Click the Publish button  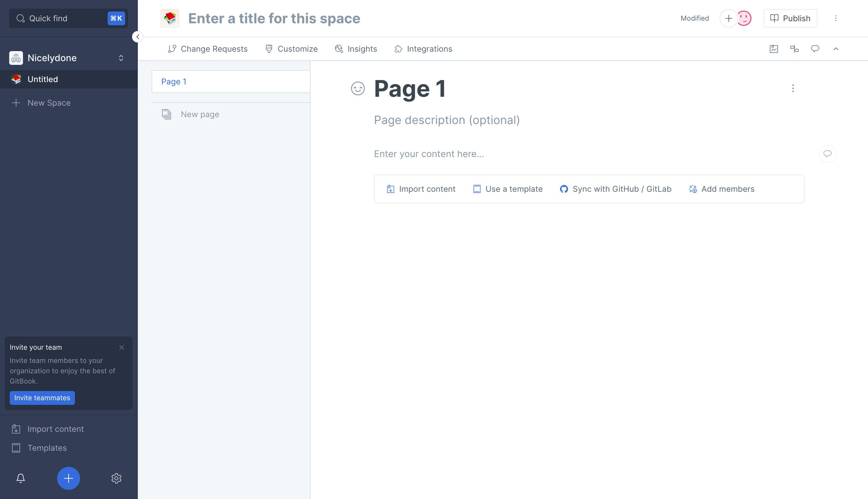pos(790,18)
